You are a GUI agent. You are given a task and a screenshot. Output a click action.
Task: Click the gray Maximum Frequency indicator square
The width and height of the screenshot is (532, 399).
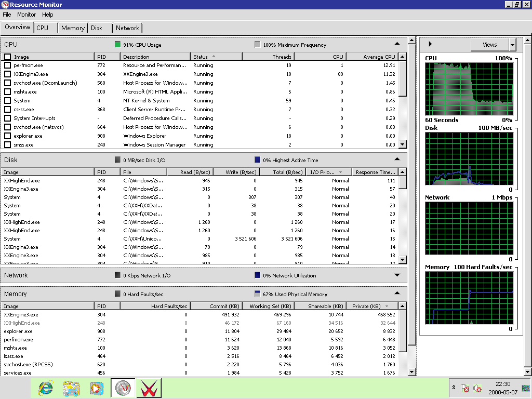pyautogui.click(x=258, y=45)
